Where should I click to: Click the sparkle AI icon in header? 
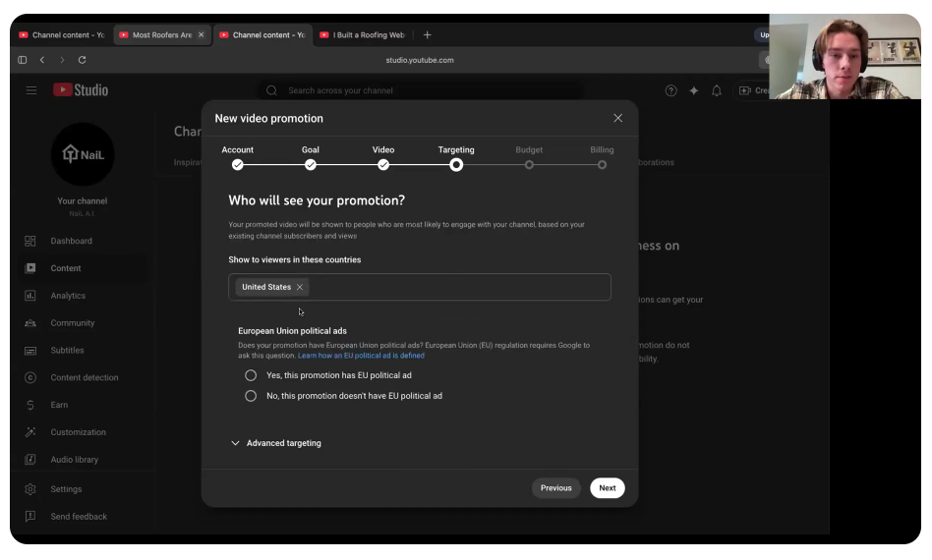694,90
